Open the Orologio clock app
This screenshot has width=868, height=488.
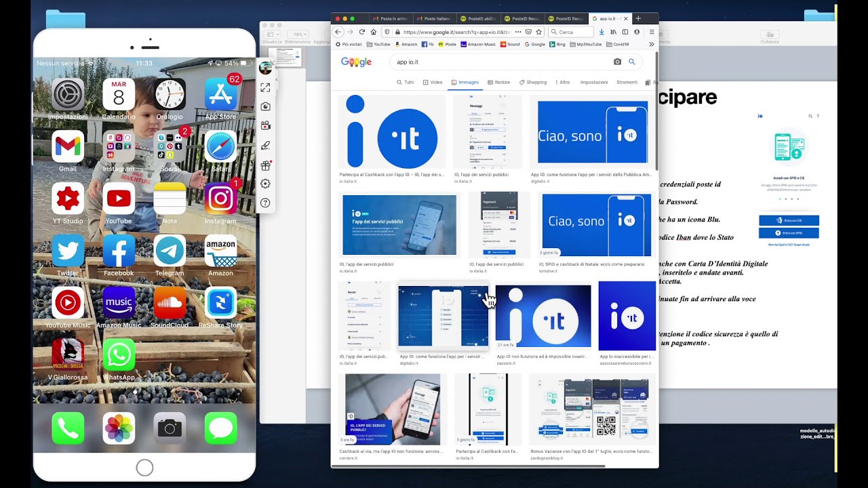point(170,94)
